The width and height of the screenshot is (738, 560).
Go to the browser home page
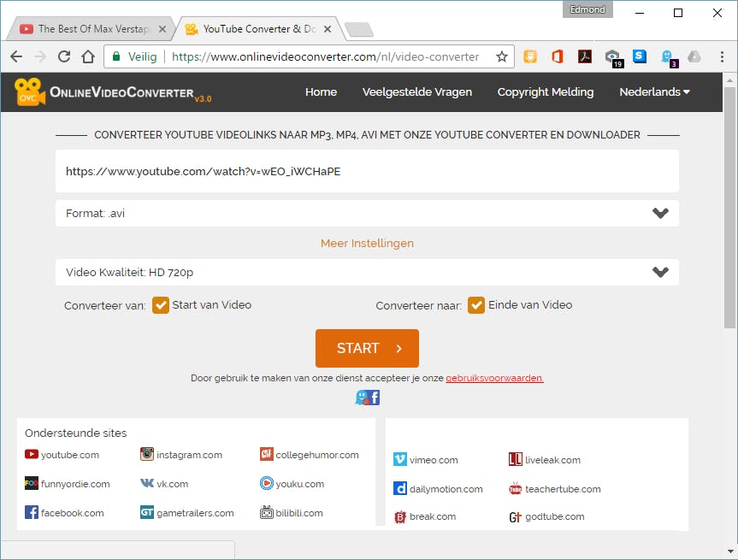click(x=88, y=57)
